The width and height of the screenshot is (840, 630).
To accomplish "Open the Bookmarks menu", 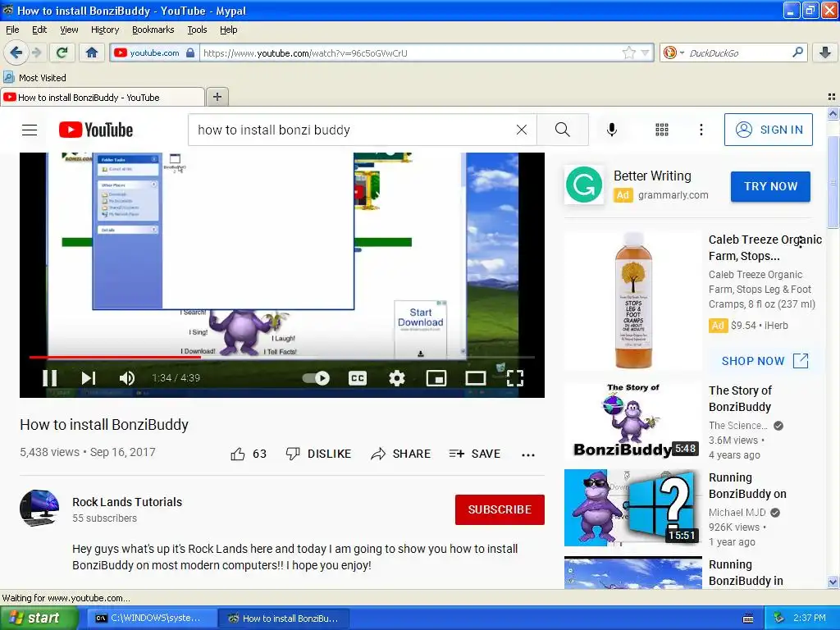I will point(153,30).
